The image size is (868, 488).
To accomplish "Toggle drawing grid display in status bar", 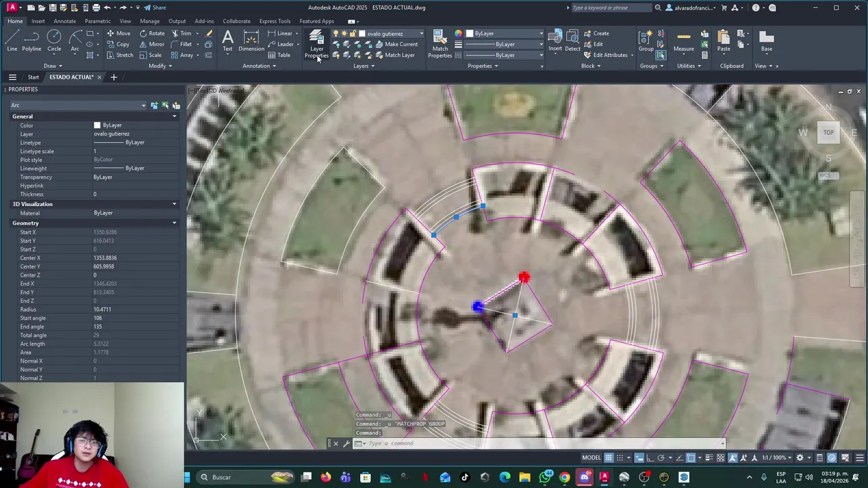I will [x=609, y=457].
